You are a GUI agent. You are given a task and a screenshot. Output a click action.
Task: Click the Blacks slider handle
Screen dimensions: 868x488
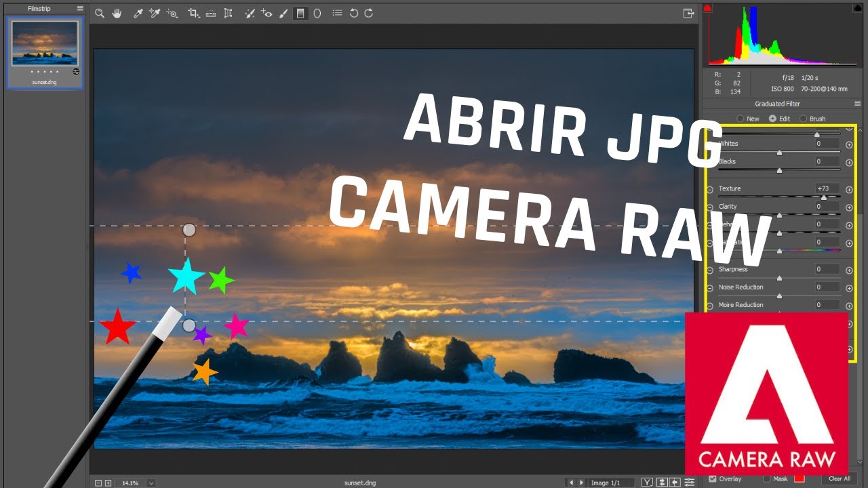pos(779,170)
